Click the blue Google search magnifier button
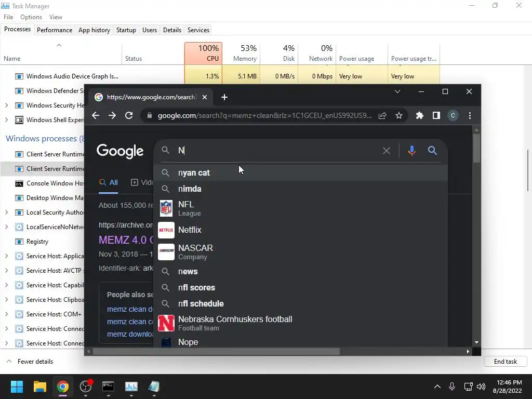Image resolution: width=532 pixels, height=399 pixels. point(432,151)
